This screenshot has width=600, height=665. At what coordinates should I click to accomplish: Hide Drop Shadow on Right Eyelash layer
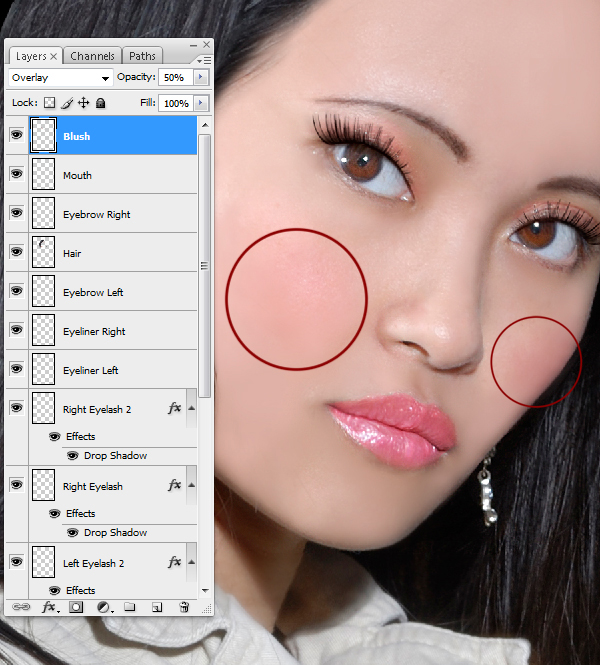(x=73, y=533)
